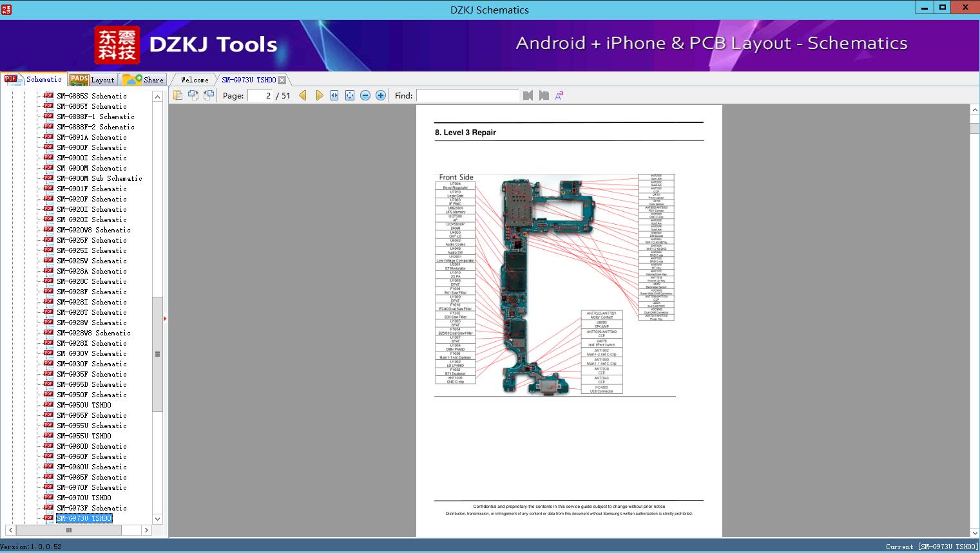Open SM-G885Y Schematic in tree
The width and height of the screenshot is (980, 553).
[x=91, y=106]
